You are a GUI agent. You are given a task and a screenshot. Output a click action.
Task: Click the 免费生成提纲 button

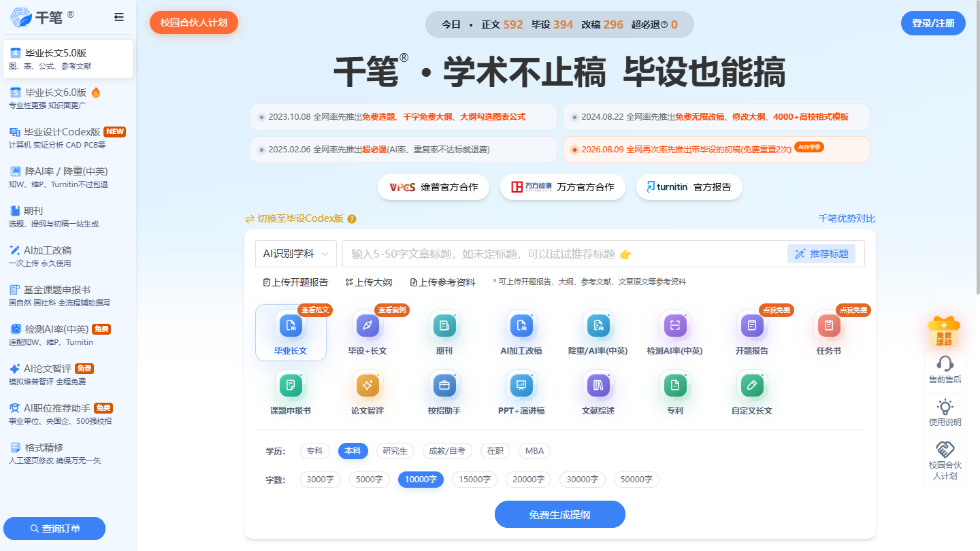point(559,514)
